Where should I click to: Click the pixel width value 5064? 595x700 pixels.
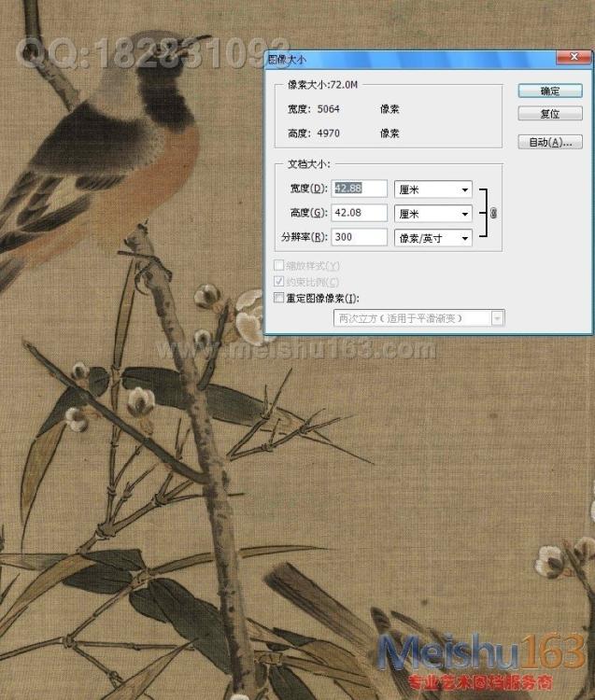328,109
